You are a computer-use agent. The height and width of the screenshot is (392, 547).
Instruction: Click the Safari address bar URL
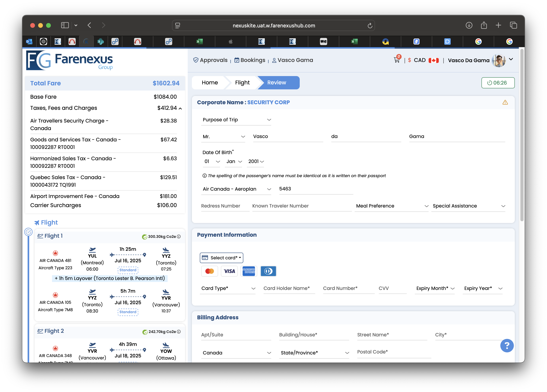click(x=274, y=26)
